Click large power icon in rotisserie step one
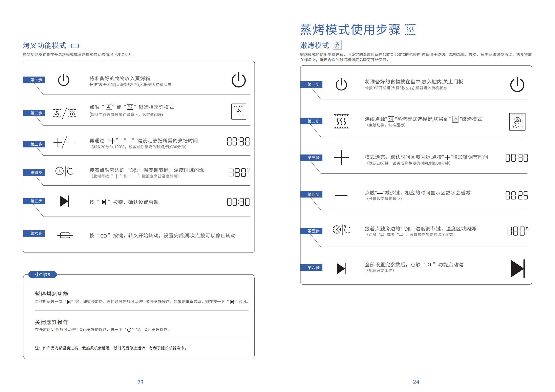555x392 pixels. pyautogui.click(x=238, y=80)
